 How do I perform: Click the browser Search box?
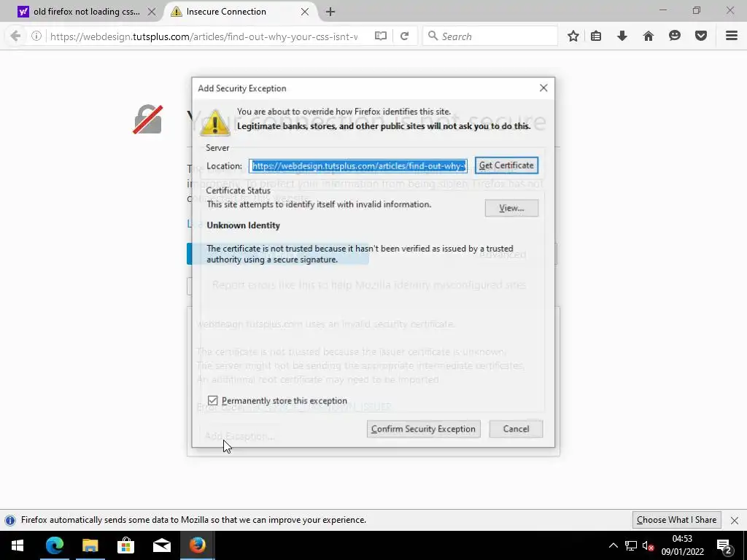coord(489,36)
